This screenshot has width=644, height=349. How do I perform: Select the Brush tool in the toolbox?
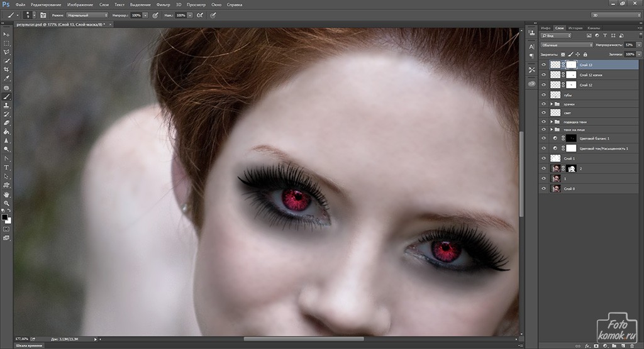coord(6,96)
